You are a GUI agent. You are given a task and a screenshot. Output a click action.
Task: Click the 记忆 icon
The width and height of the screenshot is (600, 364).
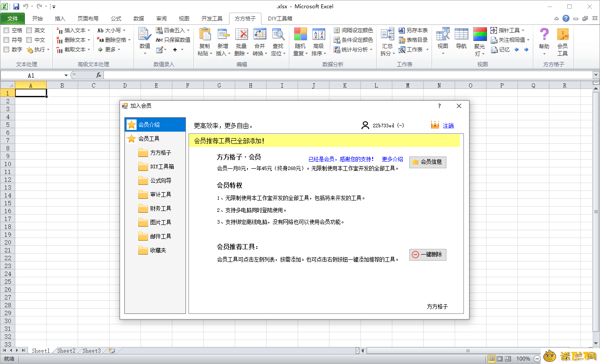pyautogui.click(x=494, y=49)
